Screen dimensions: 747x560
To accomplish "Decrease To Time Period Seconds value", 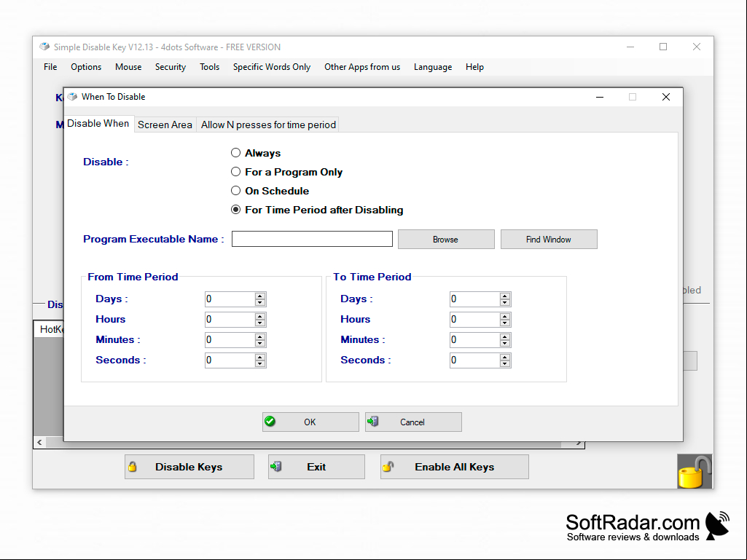I will click(505, 364).
